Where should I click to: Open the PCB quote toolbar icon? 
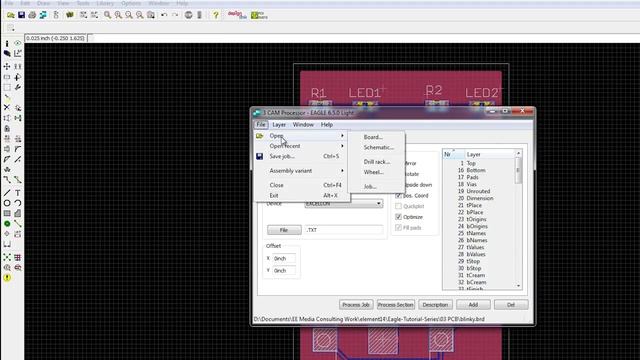coord(259,15)
